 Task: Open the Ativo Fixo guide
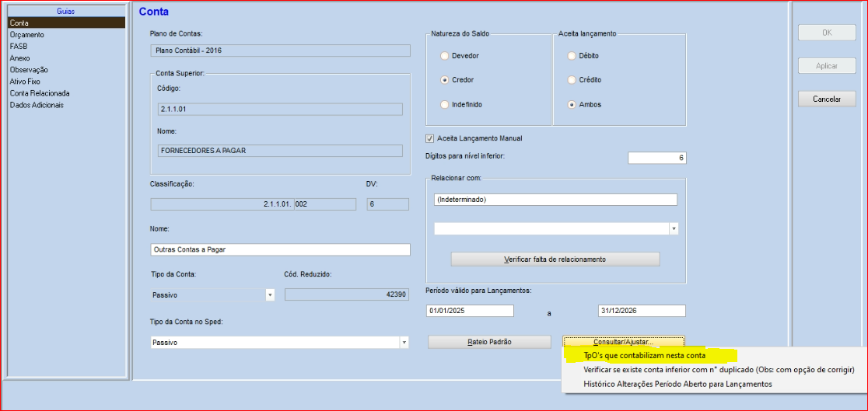point(25,82)
